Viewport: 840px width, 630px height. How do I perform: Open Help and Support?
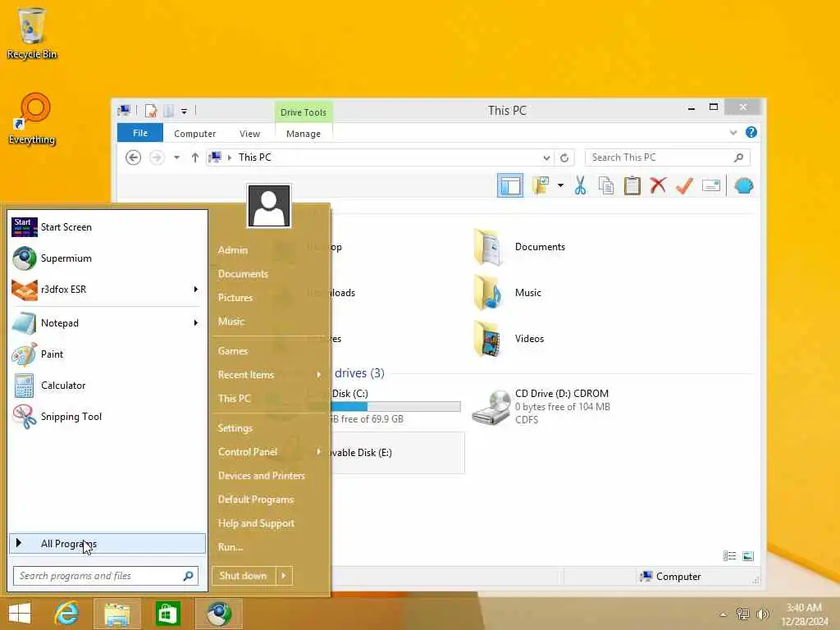pyautogui.click(x=256, y=523)
